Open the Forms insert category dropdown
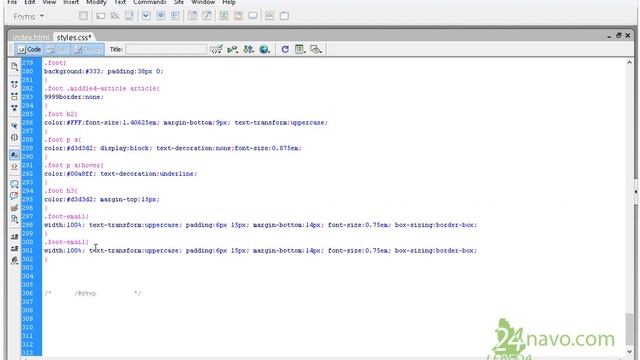 pos(28,17)
